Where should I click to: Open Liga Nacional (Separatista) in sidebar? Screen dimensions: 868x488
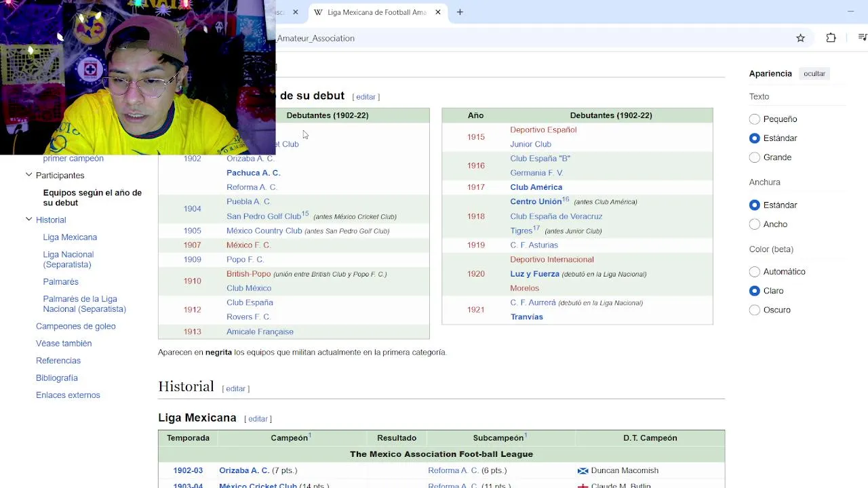68,260
